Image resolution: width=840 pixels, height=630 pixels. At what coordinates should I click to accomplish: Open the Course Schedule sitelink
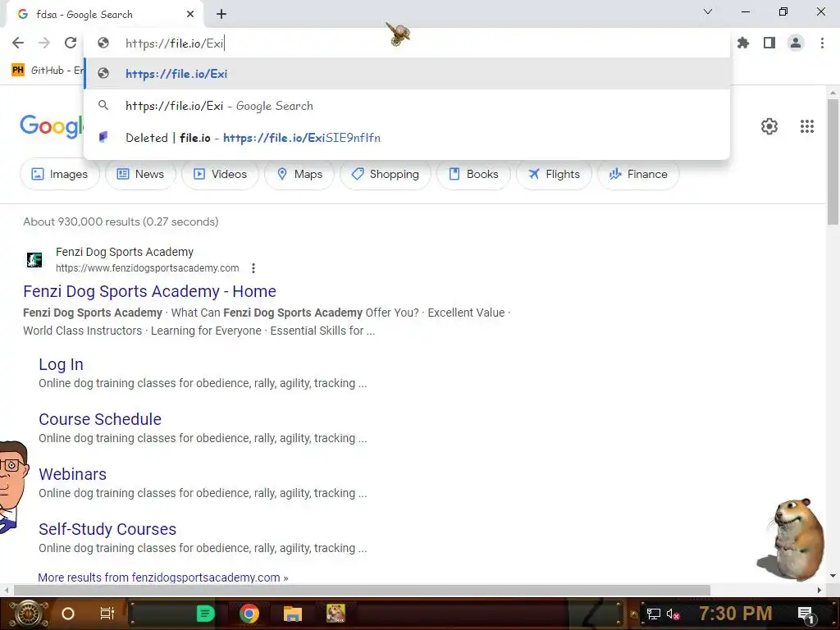click(99, 419)
